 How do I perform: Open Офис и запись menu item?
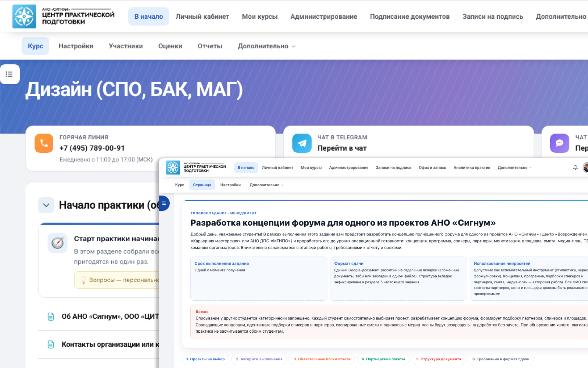(x=432, y=167)
